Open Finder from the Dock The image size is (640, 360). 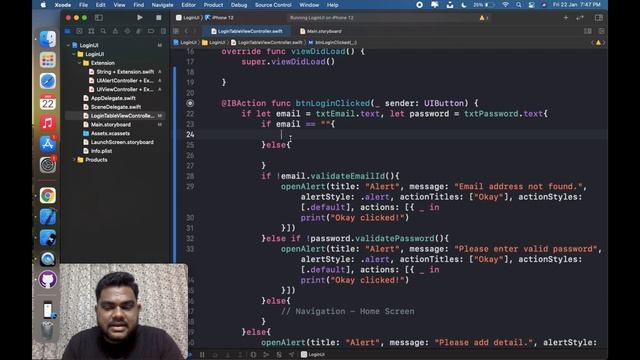click(x=48, y=39)
